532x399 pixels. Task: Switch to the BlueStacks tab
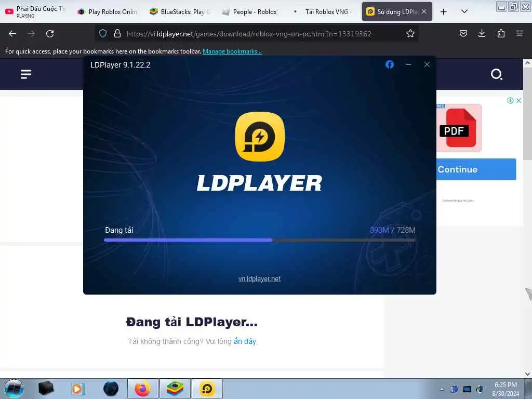[x=180, y=11]
